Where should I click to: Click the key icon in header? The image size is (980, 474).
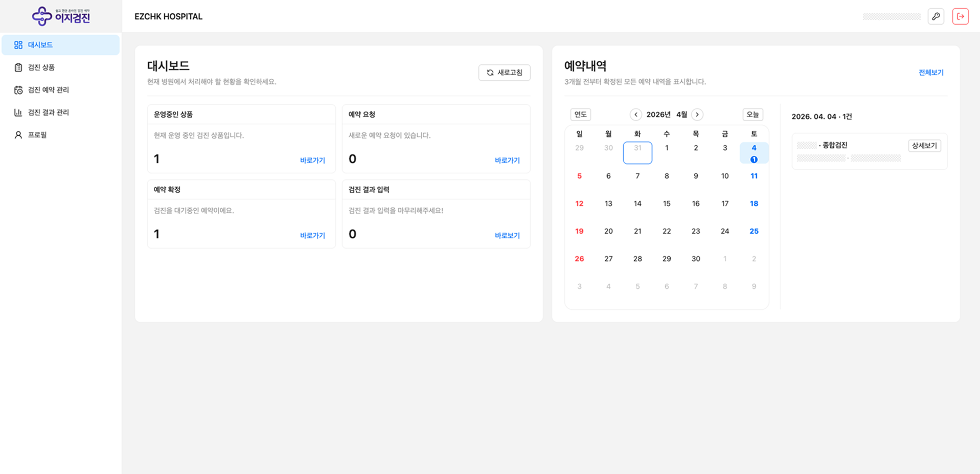(936, 16)
